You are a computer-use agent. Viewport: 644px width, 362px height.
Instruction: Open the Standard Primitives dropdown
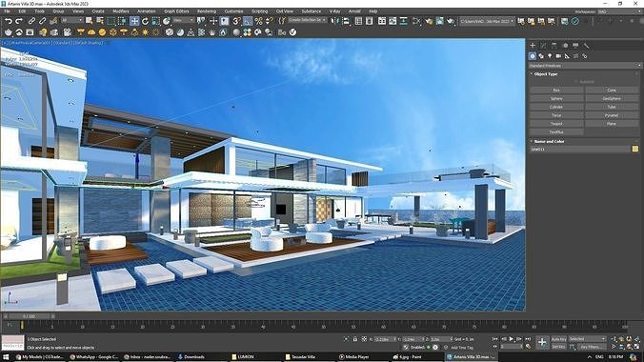[x=585, y=66]
